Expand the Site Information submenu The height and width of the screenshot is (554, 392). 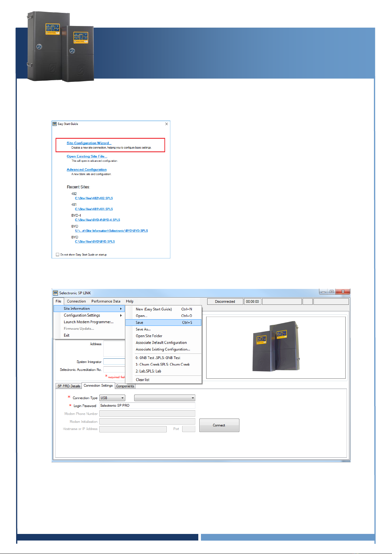pyautogui.click(x=89, y=309)
